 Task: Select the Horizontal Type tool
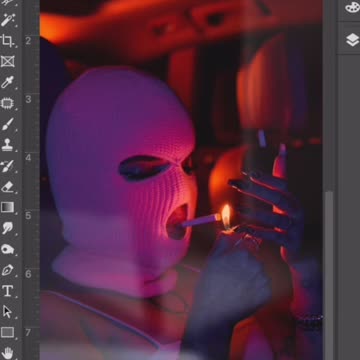(7, 291)
